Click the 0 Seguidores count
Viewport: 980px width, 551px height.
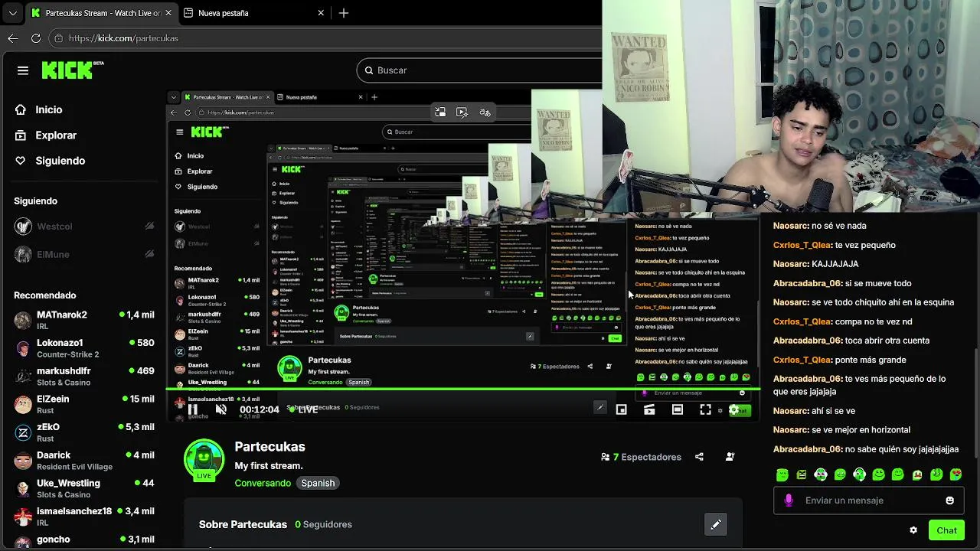pos(323,524)
